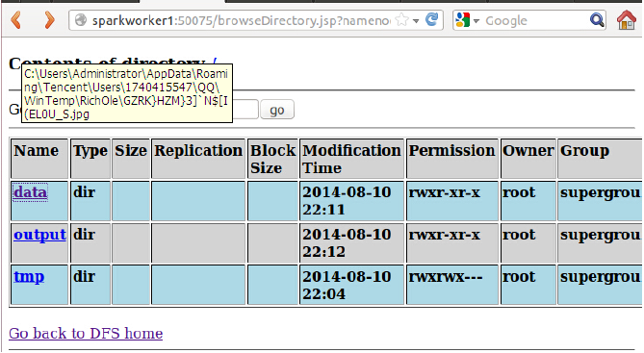Click the Google search engine icon

(463, 20)
